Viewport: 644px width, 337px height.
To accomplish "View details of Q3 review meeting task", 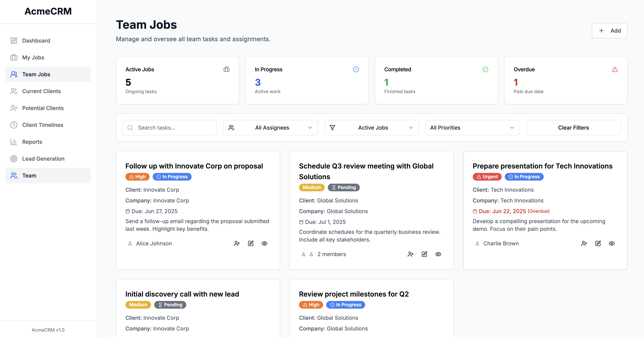I will (438, 254).
